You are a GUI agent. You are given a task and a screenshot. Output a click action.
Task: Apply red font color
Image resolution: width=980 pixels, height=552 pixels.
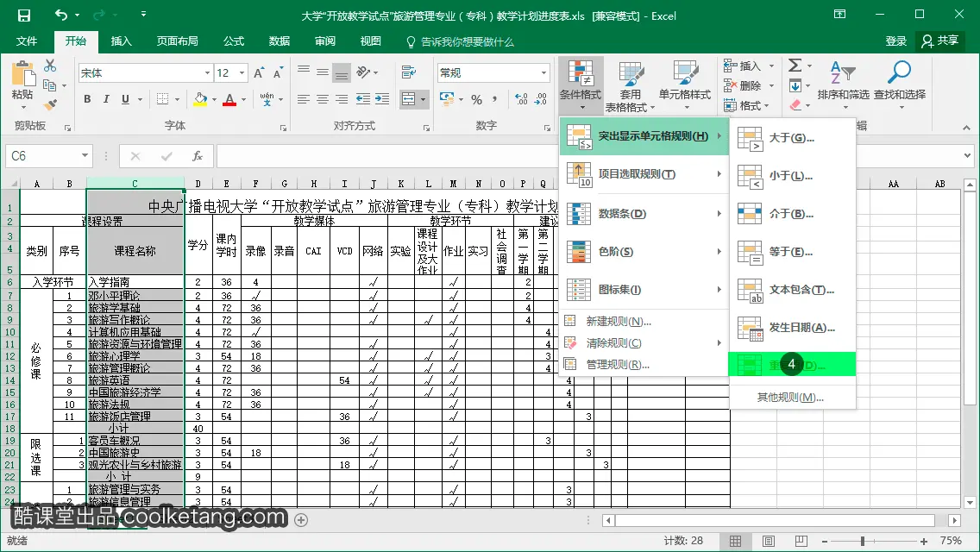(x=229, y=99)
